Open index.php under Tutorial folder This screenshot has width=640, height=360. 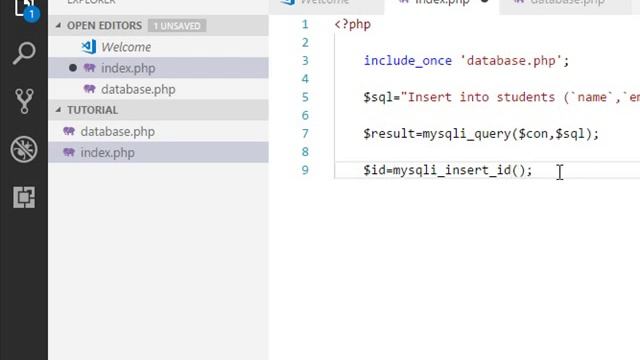click(158, 153)
